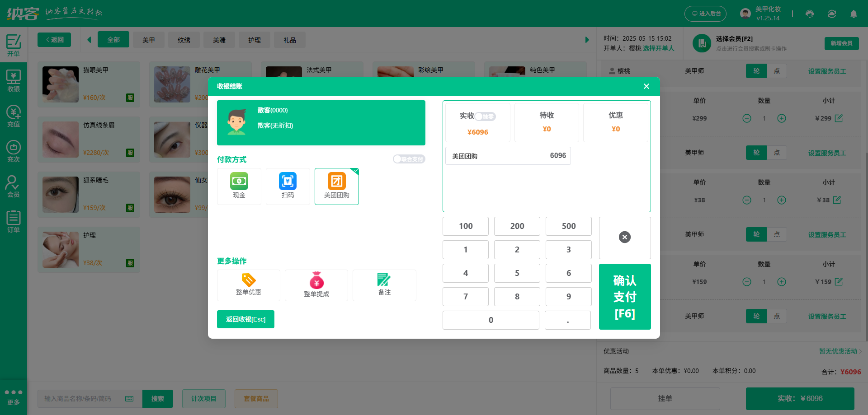Open 更多 at the sidebar bottom
The height and width of the screenshot is (415, 868).
14,397
